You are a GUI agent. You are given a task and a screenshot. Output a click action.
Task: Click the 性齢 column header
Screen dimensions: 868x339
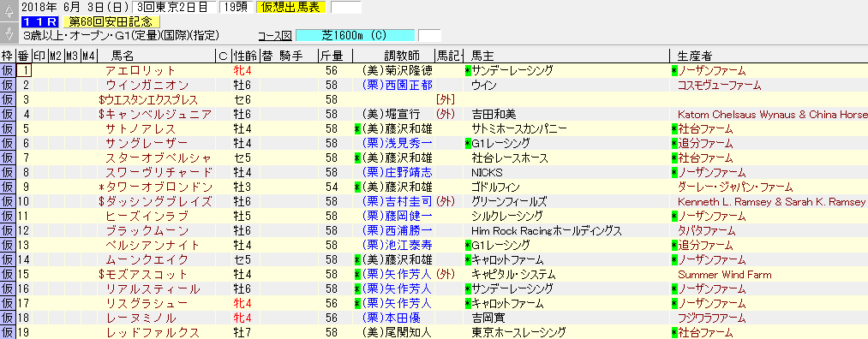point(245,56)
